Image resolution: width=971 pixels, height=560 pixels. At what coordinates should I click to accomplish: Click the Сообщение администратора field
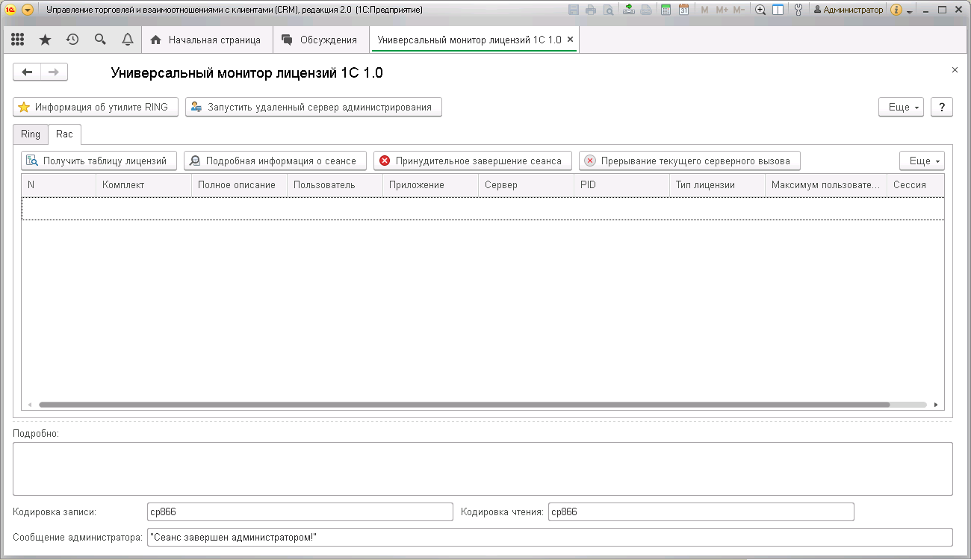(550, 538)
